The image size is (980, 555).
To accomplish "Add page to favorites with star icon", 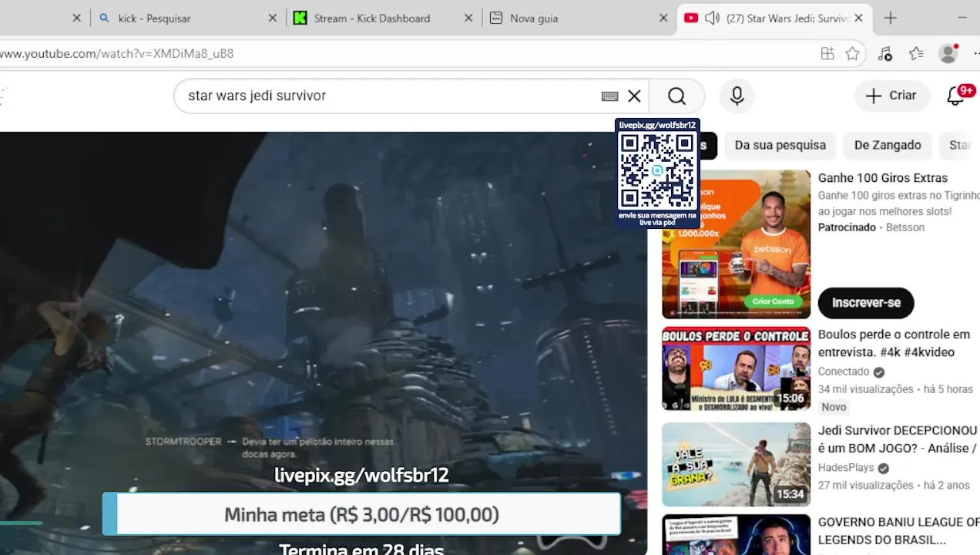I will [852, 53].
